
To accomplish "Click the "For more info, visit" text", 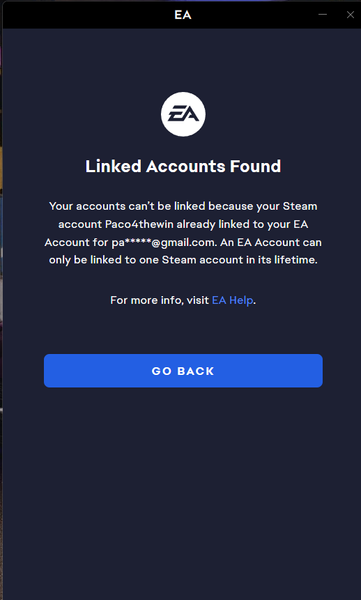I will coord(160,300).
